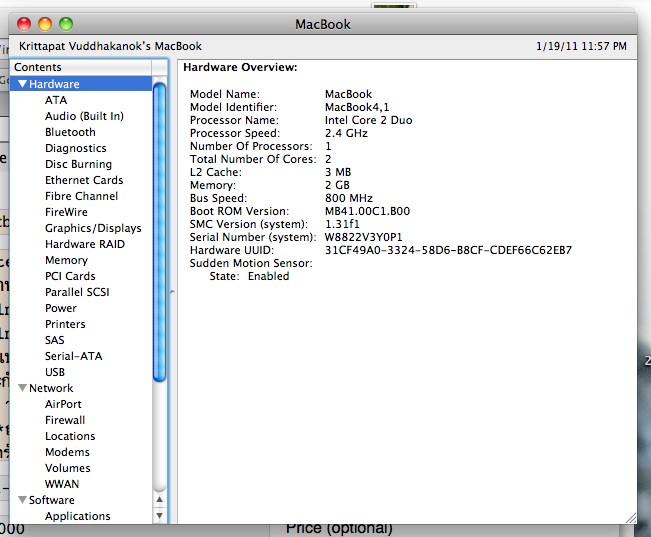Show Volumes under Network

(68, 468)
